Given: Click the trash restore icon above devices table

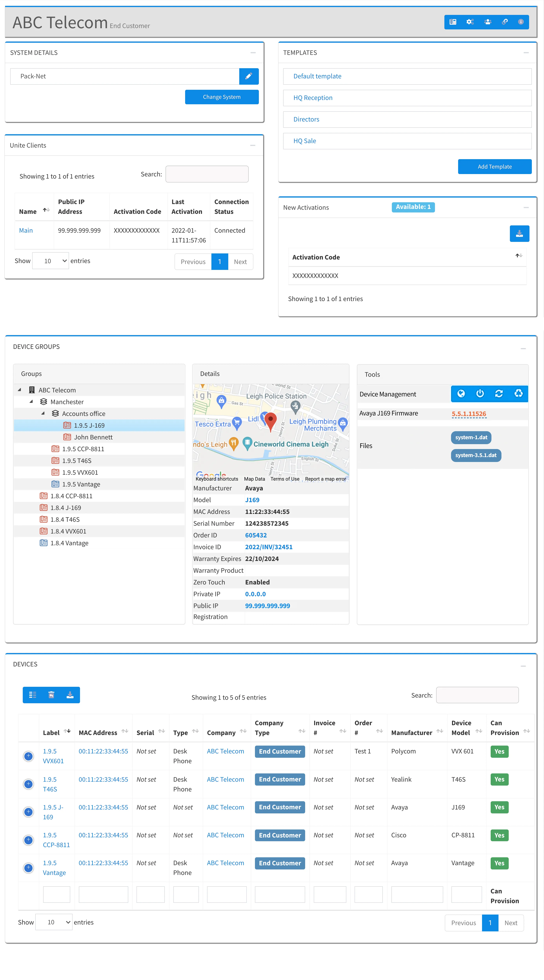Looking at the screenshot, I should (x=51, y=695).
